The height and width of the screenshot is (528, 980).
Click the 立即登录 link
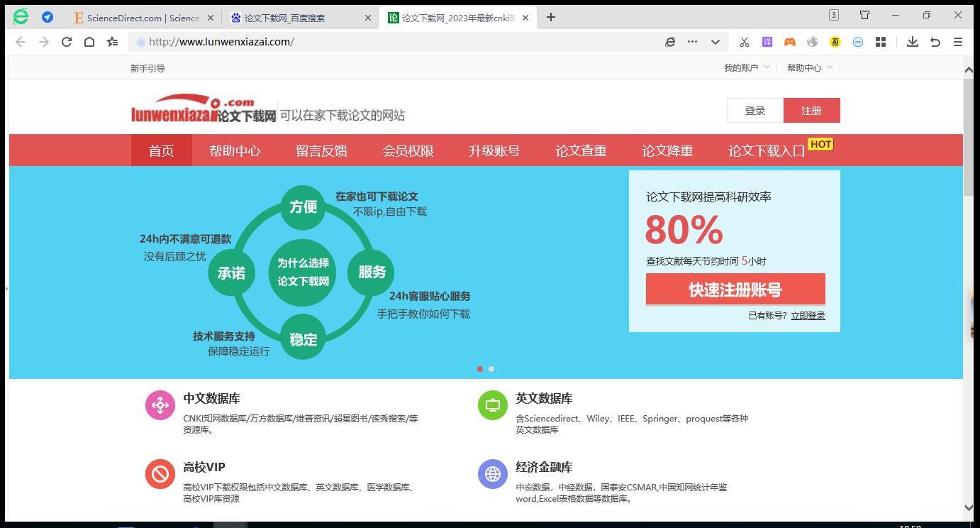click(808, 315)
